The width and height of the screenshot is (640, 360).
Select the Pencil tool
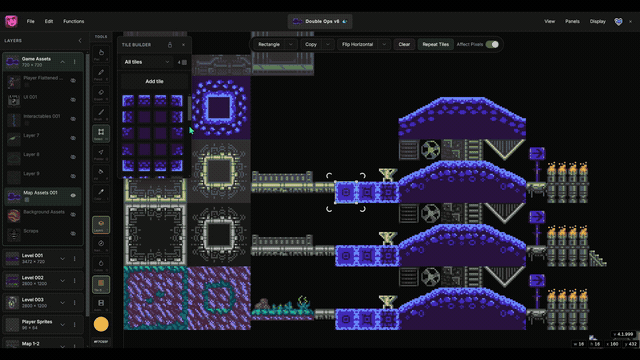pyautogui.click(x=101, y=73)
